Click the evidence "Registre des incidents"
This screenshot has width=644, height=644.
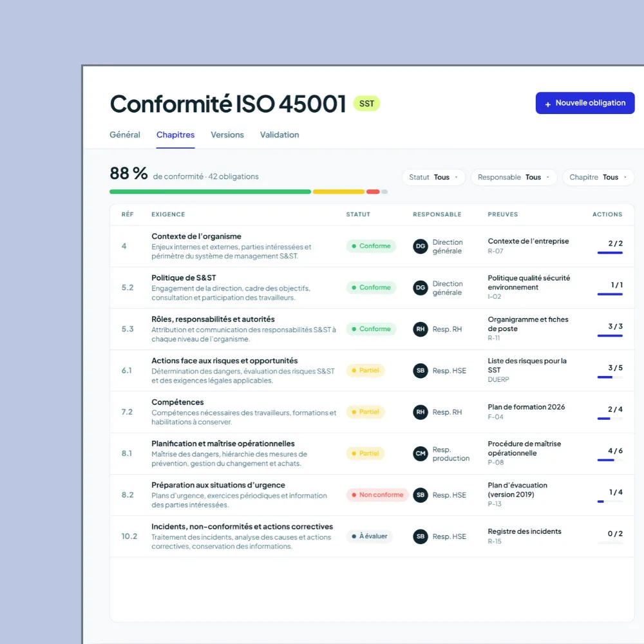click(x=524, y=531)
